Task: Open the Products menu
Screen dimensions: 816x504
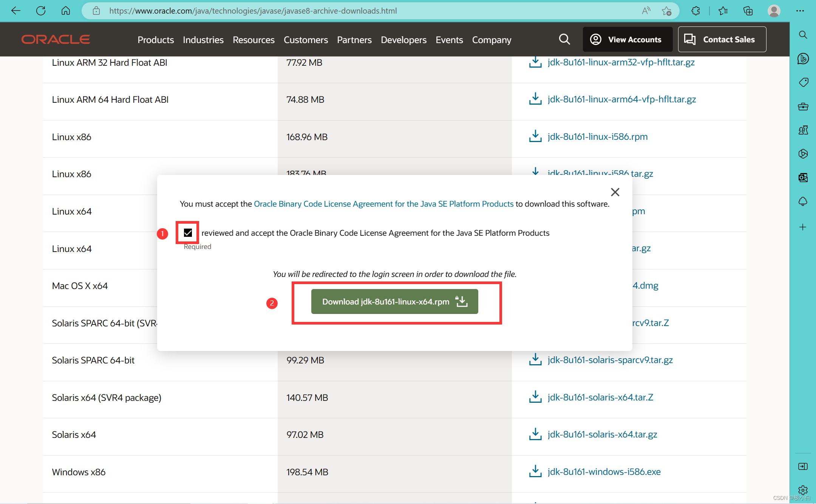Action: click(x=156, y=40)
